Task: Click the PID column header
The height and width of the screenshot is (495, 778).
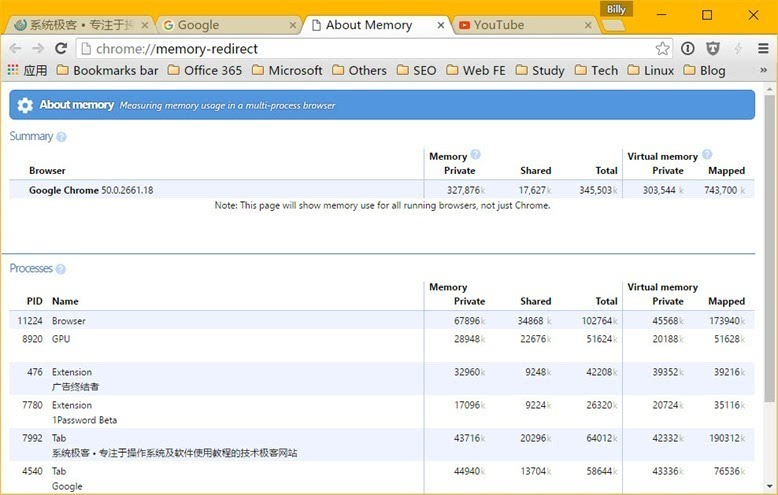Action: [x=34, y=301]
